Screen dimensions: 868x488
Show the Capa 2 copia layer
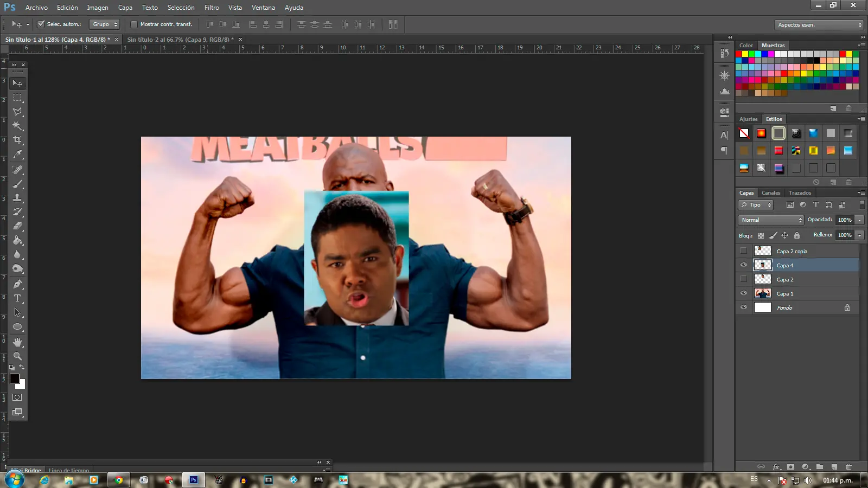coord(744,251)
